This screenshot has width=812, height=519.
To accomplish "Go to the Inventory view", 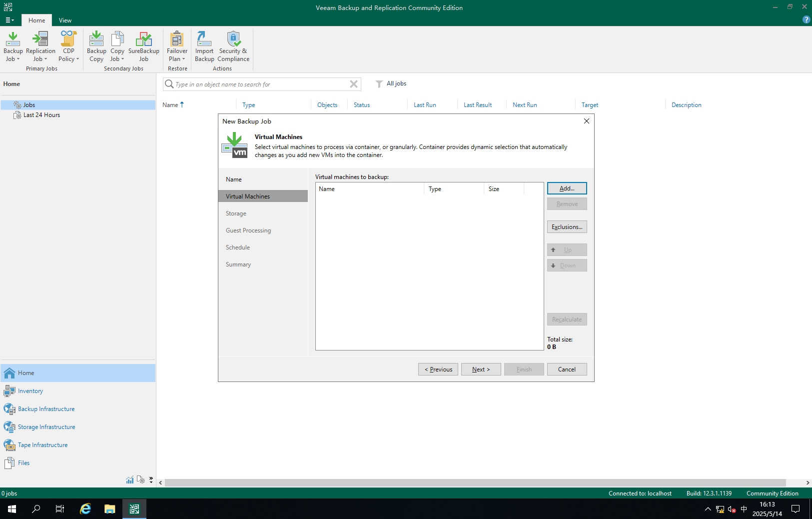I will 30,391.
